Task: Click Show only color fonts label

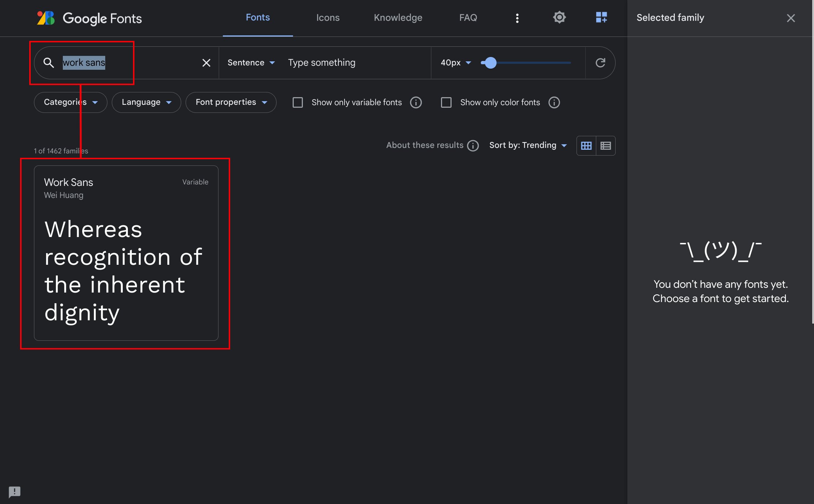Action: click(x=500, y=103)
